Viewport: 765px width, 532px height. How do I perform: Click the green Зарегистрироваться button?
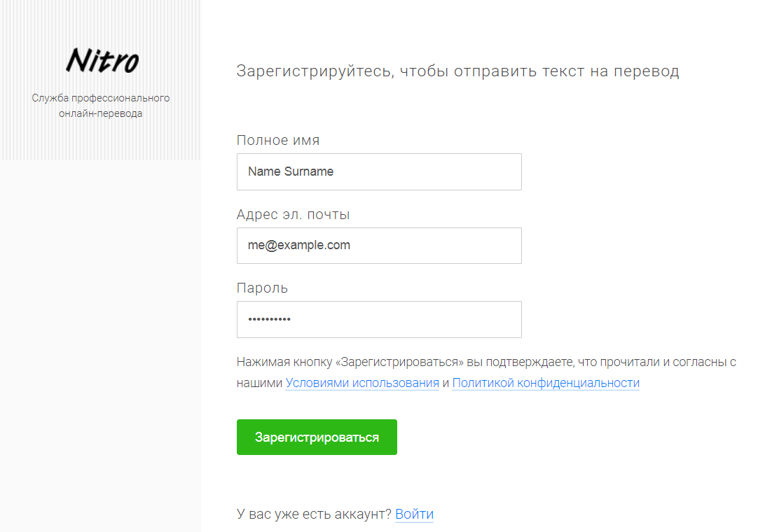[x=317, y=437]
